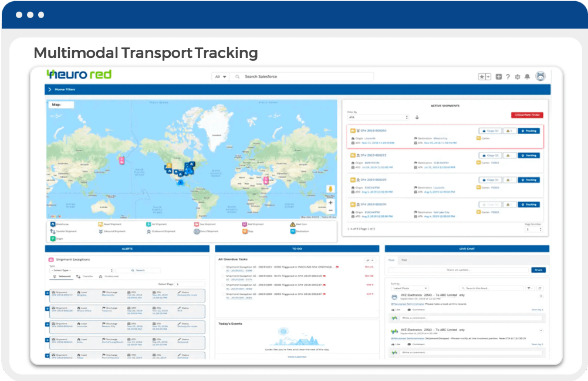Image resolution: width=588 pixels, height=381 pixels.
Task: Click alert triangle button for SP# 2019-000272
Action: [x=509, y=155]
